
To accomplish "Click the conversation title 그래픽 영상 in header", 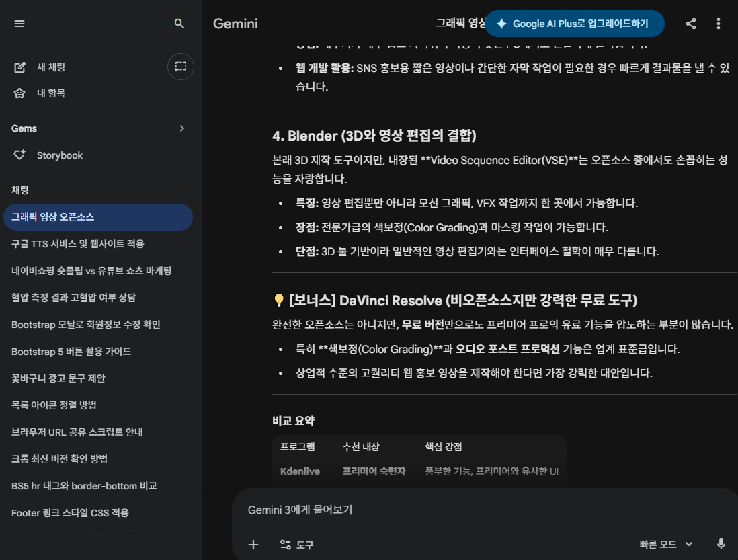I will point(460,23).
